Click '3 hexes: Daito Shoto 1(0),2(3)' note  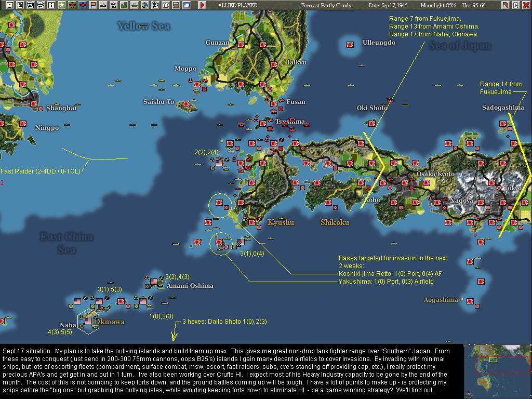(224, 321)
